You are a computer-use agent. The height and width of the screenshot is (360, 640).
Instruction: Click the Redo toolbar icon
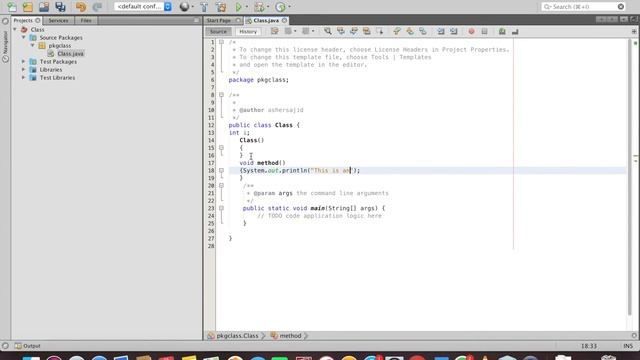97,7
